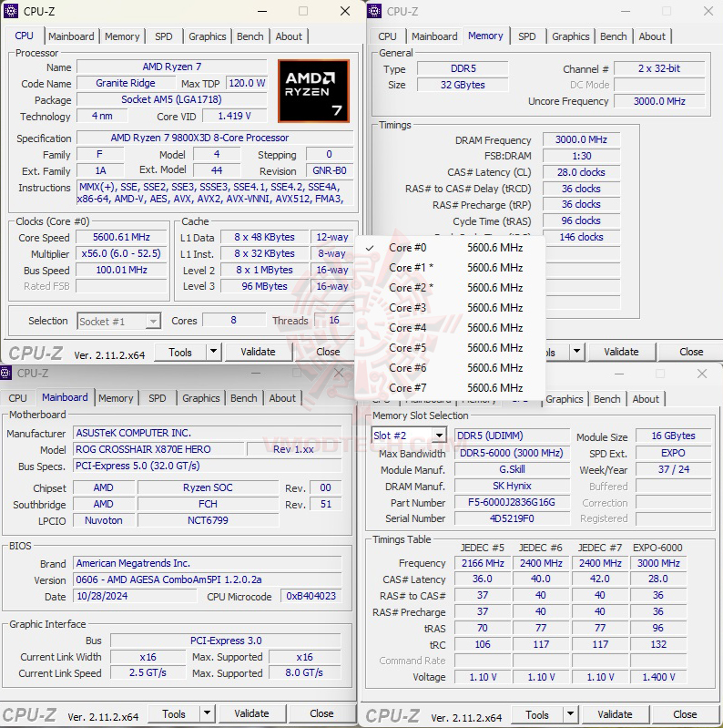The height and width of the screenshot is (728, 723).
Task: Click the Close button in the Mainboard window
Action: click(x=321, y=713)
